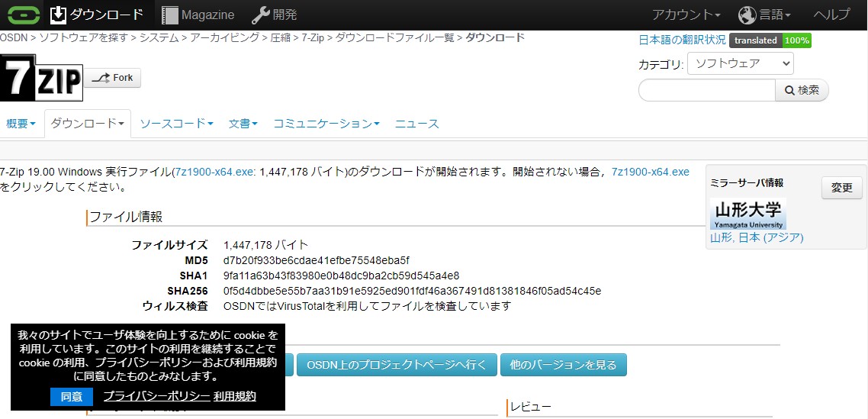Go to OSDN breadcrumb link

coord(14,37)
